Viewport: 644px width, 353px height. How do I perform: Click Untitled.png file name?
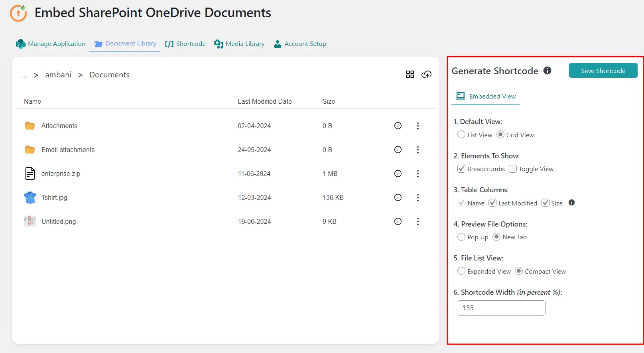pyautogui.click(x=59, y=221)
